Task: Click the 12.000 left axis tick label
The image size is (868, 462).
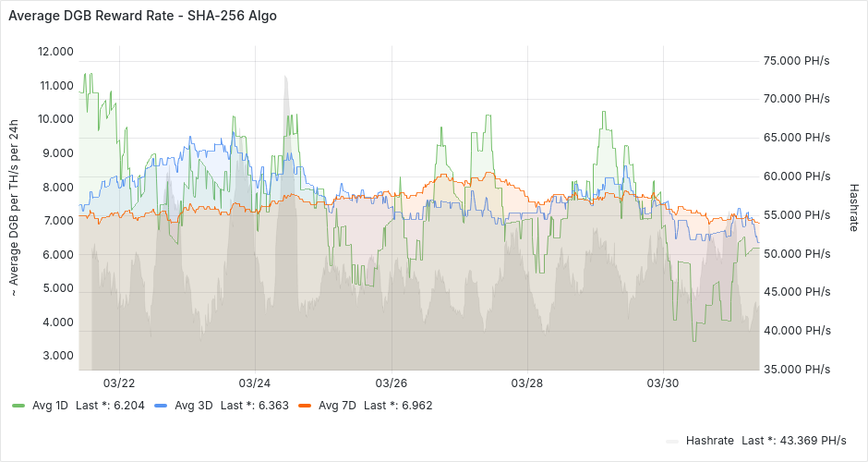Action: click(55, 52)
